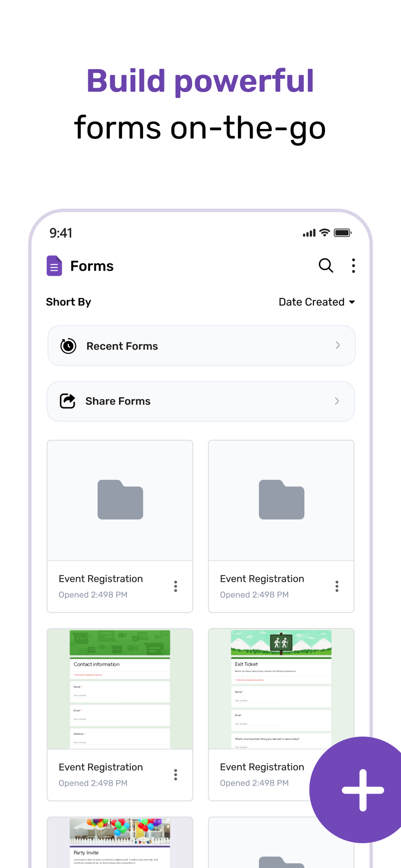401x868 pixels.
Task: Click the Short By label
Action: pyautogui.click(x=69, y=302)
